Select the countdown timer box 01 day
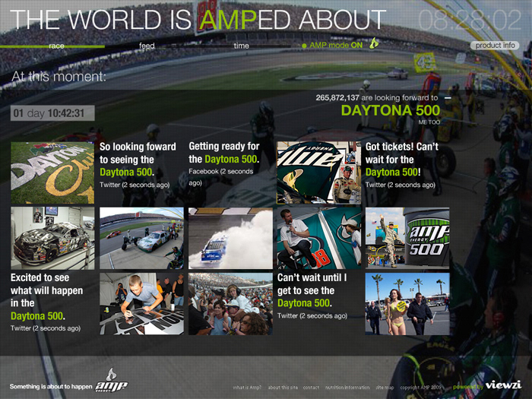The image size is (532, 399). pos(52,113)
